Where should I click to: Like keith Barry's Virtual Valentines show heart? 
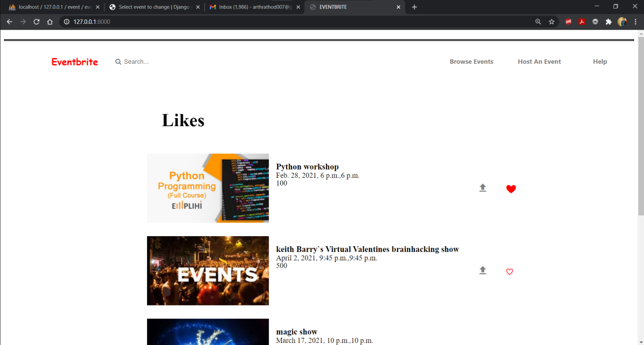tap(509, 272)
